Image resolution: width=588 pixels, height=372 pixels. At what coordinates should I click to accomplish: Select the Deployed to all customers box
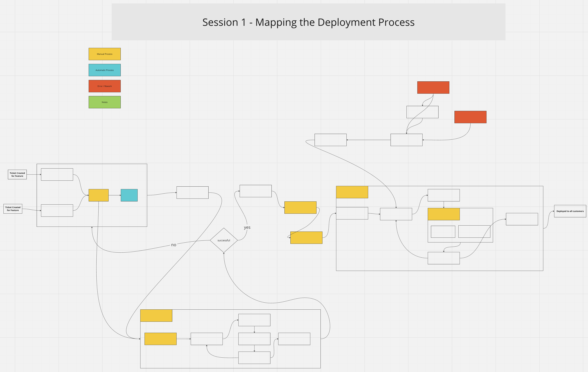[x=570, y=211]
